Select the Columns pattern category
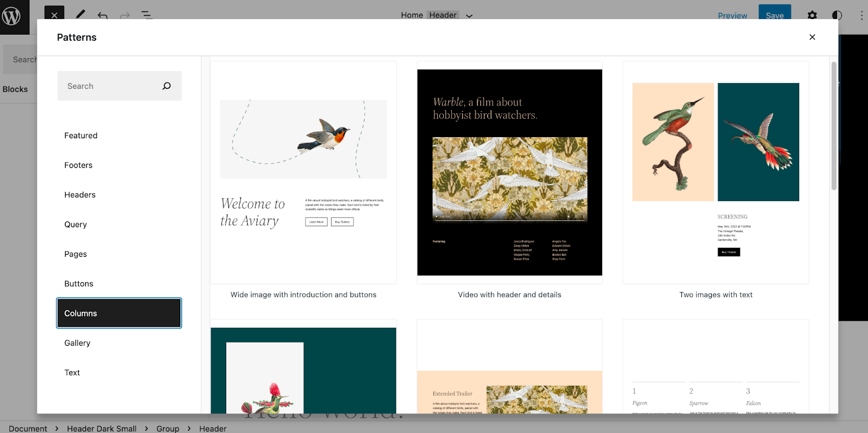 119,313
